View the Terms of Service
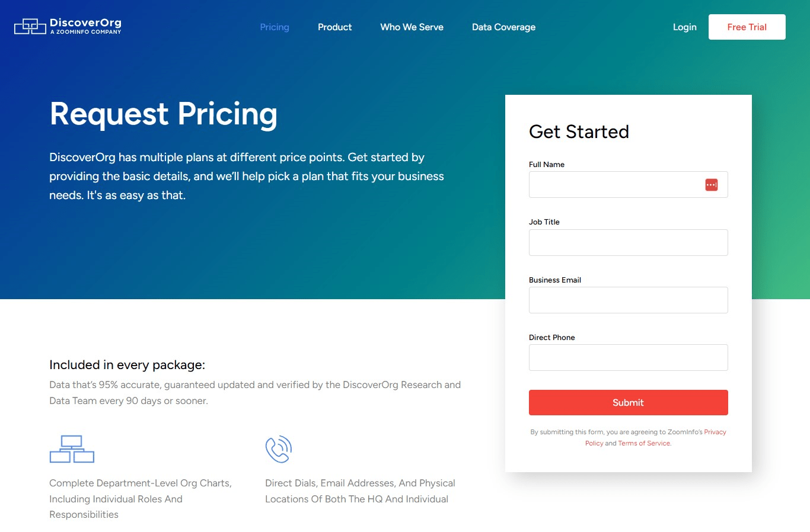810x532 pixels. click(644, 443)
